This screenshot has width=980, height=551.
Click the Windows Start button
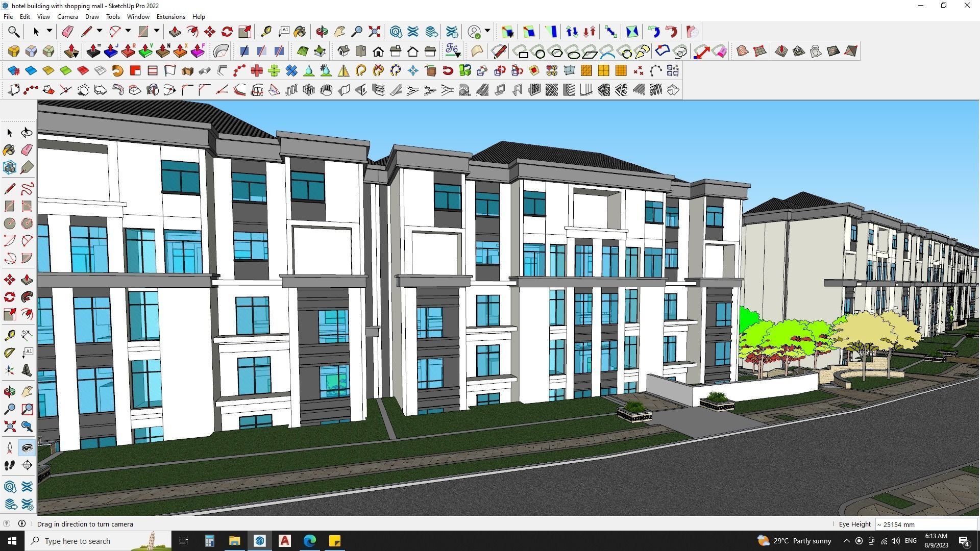point(12,541)
